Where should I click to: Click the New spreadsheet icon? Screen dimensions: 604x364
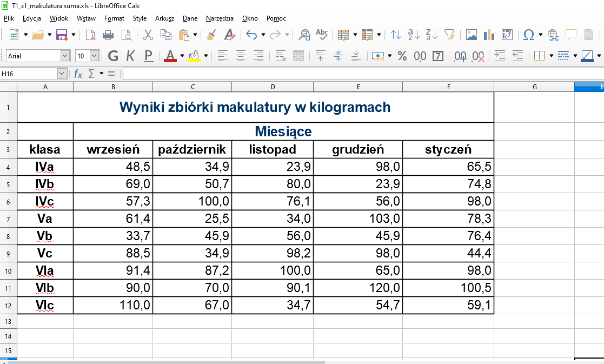(x=14, y=35)
